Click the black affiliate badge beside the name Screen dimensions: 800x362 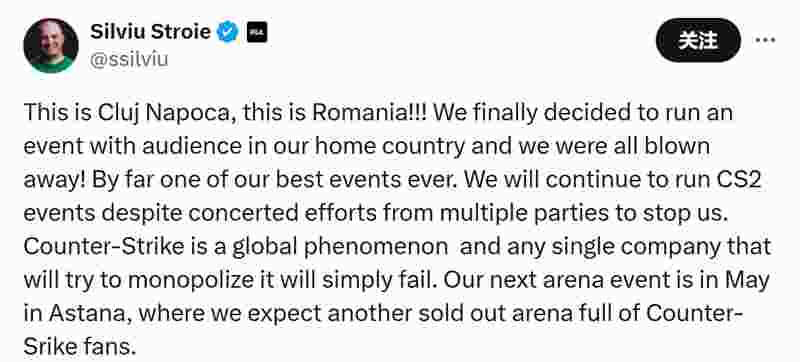tap(257, 33)
